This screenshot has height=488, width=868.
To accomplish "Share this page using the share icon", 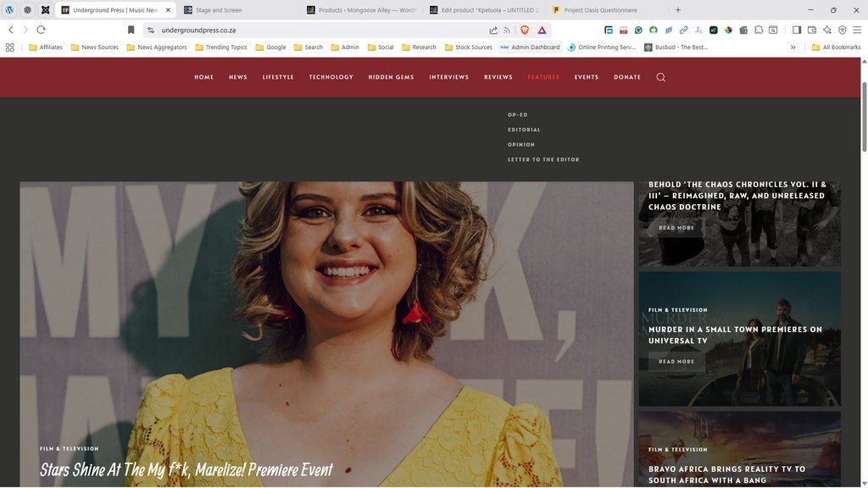I will (x=493, y=30).
